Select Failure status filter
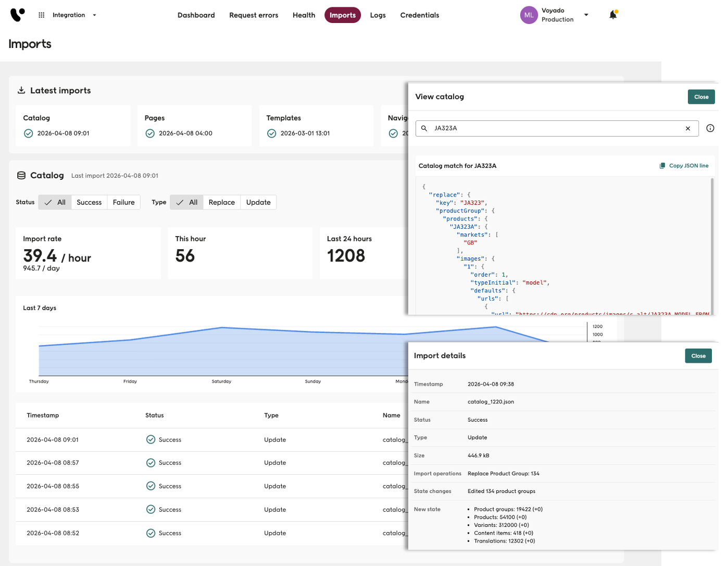728x566 pixels. click(x=123, y=202)
